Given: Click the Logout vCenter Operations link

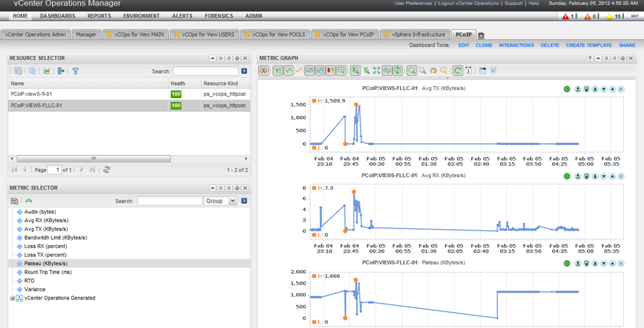Looking at the screenshot, I should (x=468, y=3).
